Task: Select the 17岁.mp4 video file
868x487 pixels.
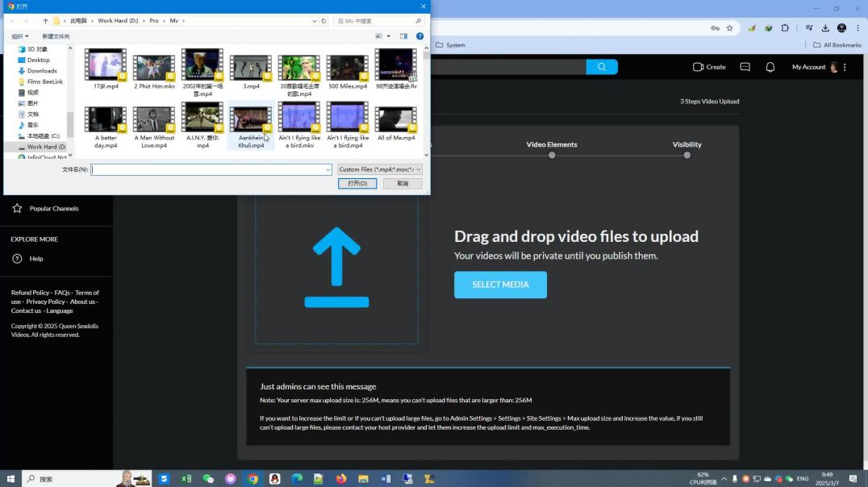Action: (105, 69)
